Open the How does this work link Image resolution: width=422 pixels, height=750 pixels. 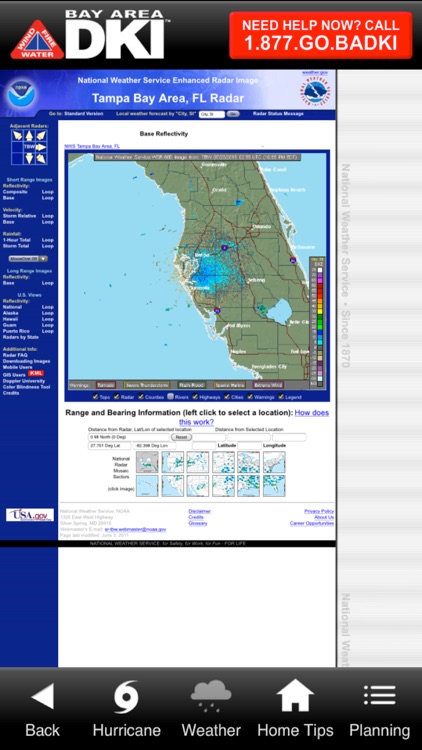[x=254, y=417]
